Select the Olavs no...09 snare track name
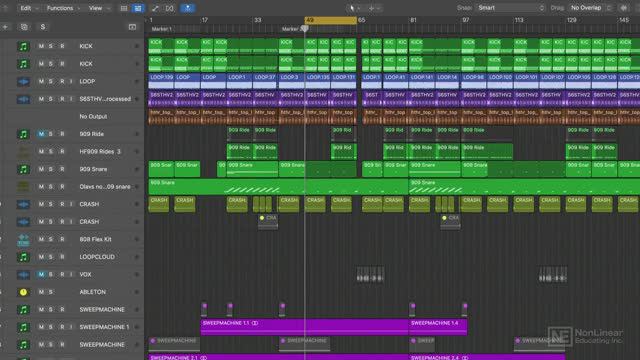The width and height of the screenshot is (640, 360). pos(105,187)
